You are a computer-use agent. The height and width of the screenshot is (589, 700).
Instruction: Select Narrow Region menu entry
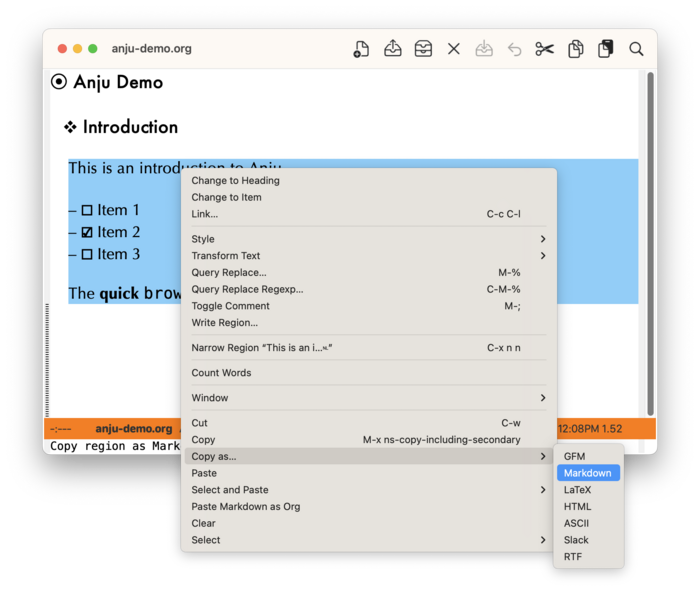tap(369, 348)
